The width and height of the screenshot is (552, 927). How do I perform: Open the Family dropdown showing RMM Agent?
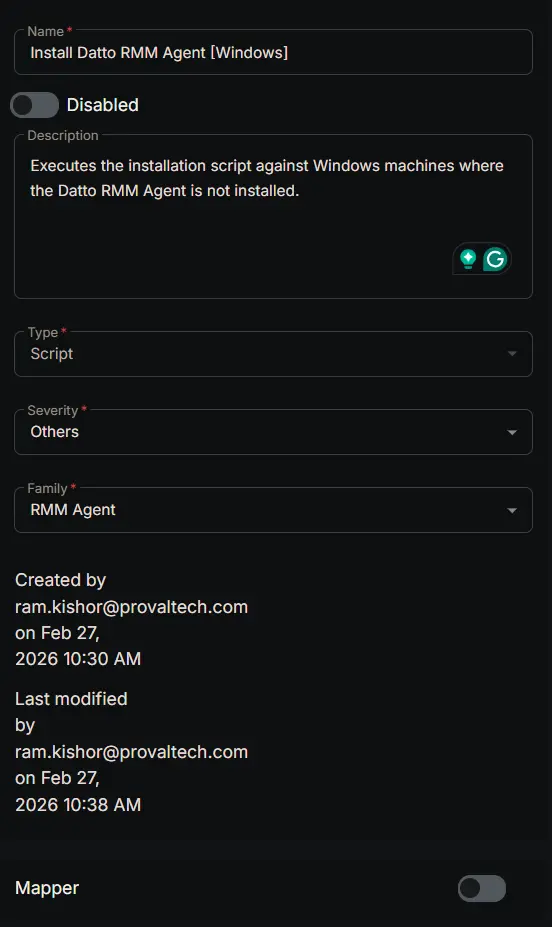point(273,510)
